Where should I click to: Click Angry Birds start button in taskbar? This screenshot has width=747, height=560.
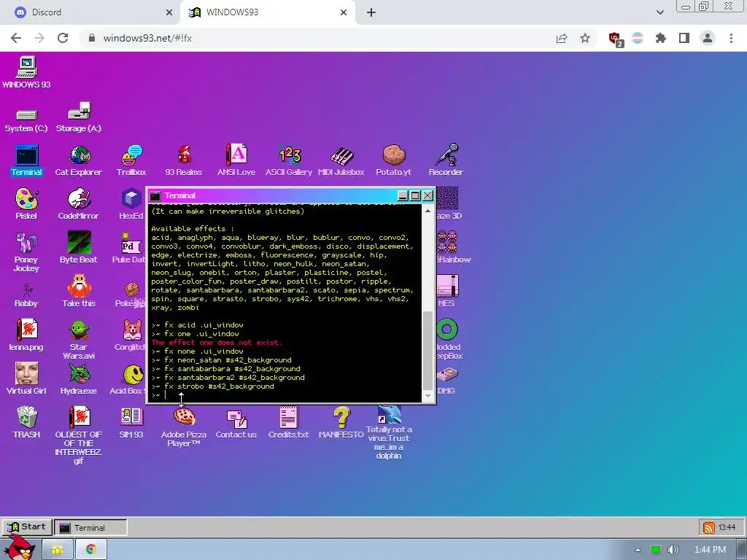point(19,548)
